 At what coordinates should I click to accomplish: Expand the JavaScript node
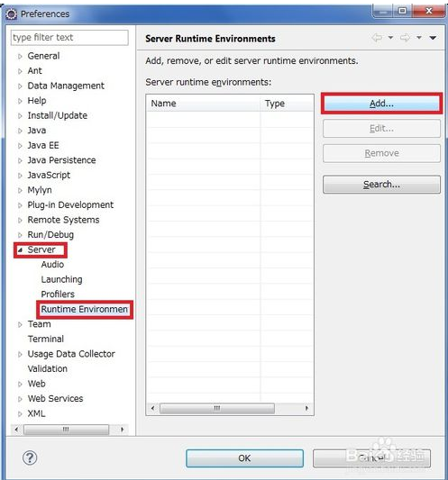(x=20, y=176)
